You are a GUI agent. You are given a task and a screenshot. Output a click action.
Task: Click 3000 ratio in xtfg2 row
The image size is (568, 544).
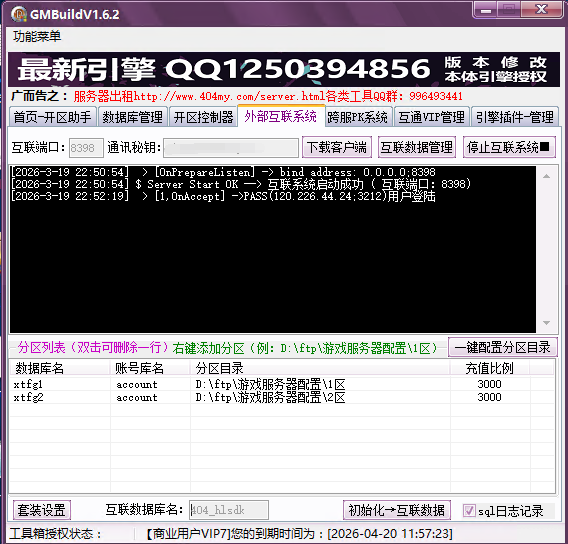point(489,397)
